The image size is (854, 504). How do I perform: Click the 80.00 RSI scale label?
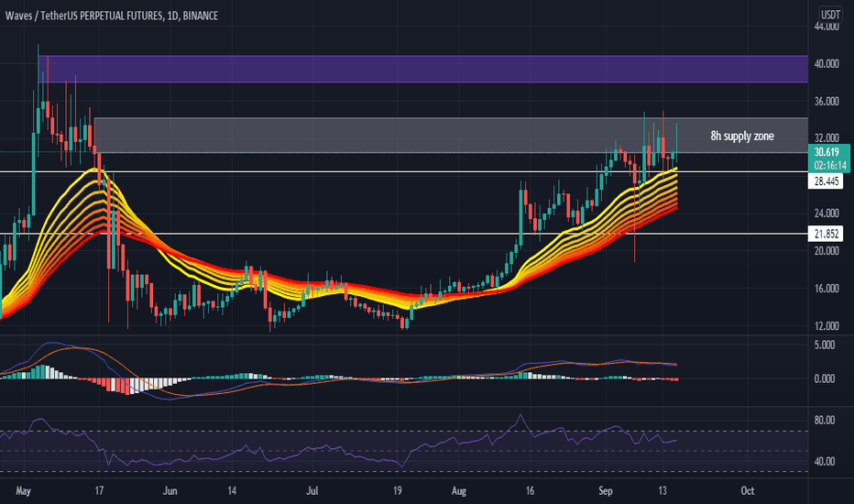[824, 420]
